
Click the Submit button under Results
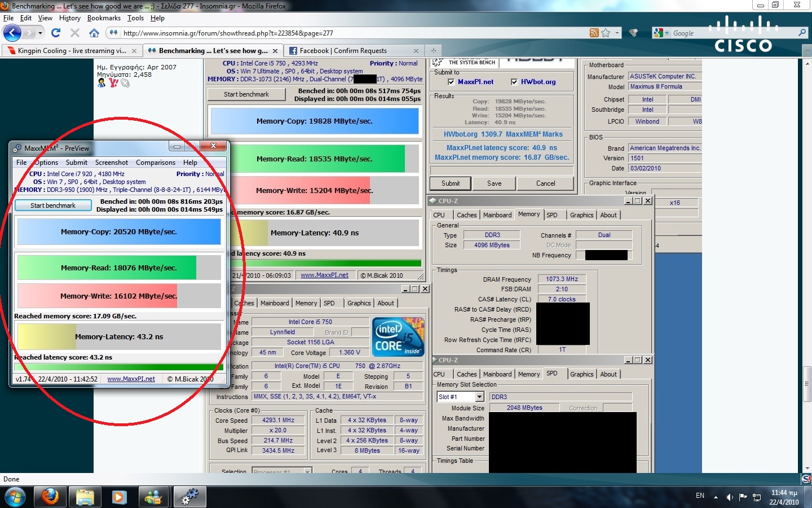coord(451,183)
